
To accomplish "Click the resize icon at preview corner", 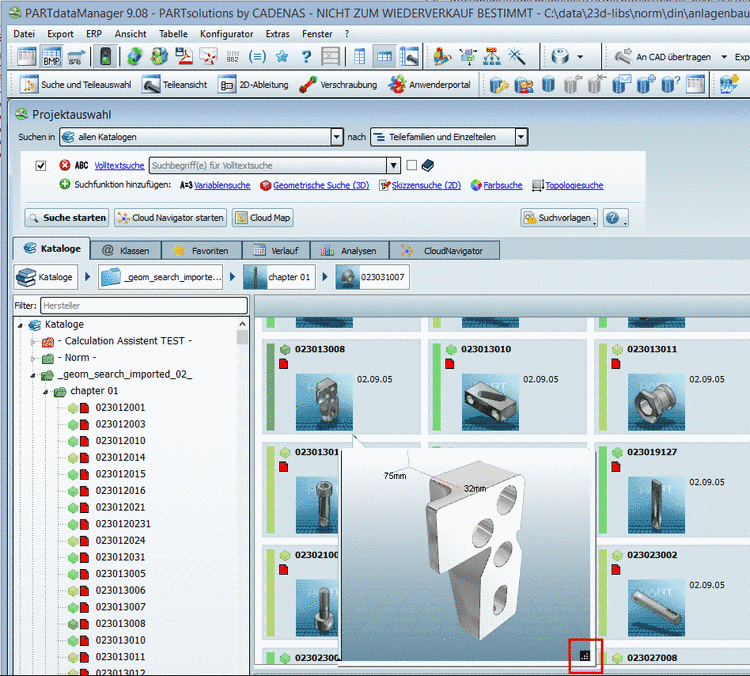I will pyautogui.click(x=585, y=656).
